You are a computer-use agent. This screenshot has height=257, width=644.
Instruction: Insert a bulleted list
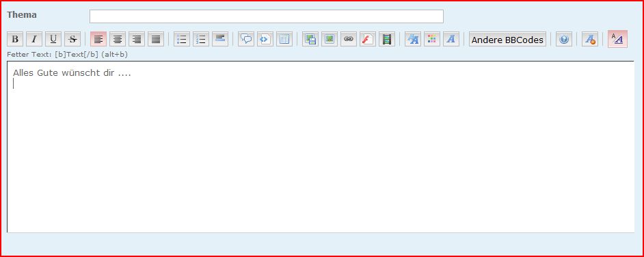pyautogui.click(x=182, y=40)
